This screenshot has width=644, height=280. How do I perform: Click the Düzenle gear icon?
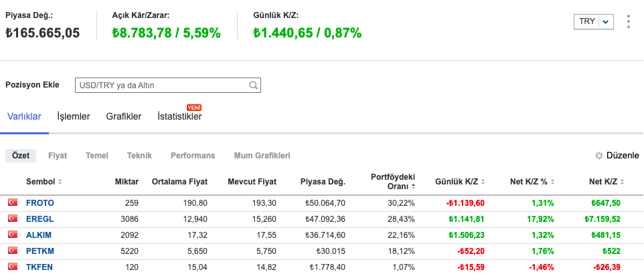(x=599, y=156)
